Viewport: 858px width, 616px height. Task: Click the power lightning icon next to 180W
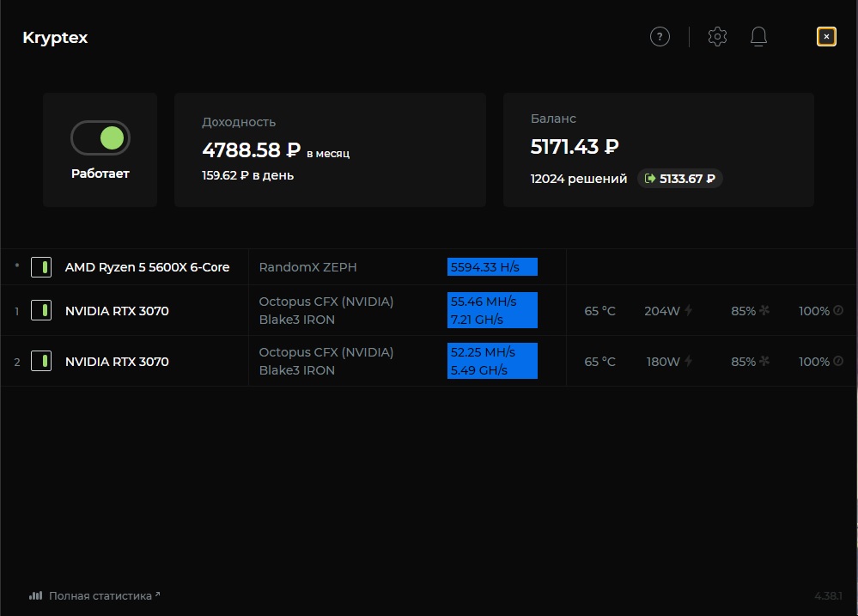[x=689, y=362]
